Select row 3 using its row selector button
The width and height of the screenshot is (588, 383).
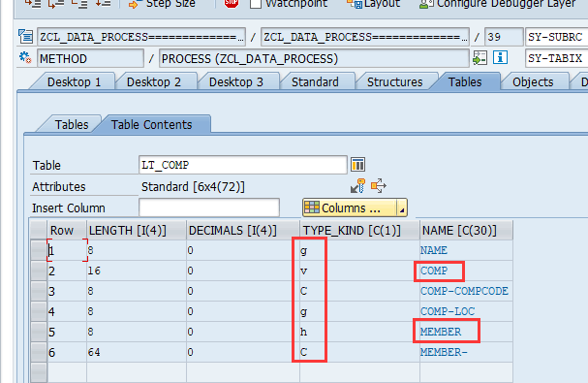(x=38, y=291)
